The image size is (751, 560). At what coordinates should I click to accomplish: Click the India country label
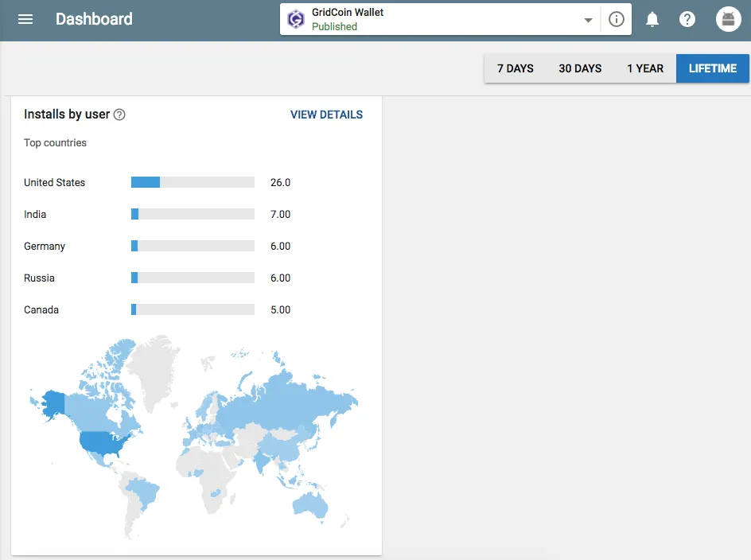pyautogui.click(x=35, y=214)
